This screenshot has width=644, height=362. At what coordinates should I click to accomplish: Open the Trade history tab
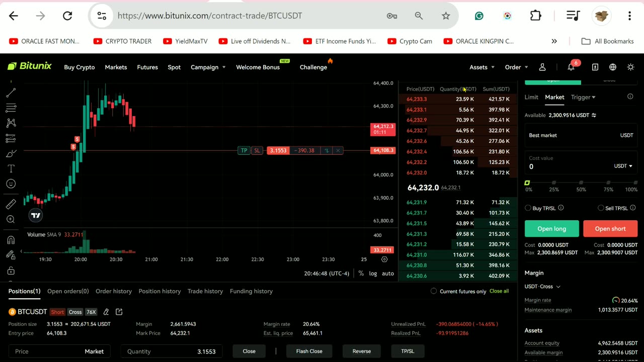[x=205, y=291]
